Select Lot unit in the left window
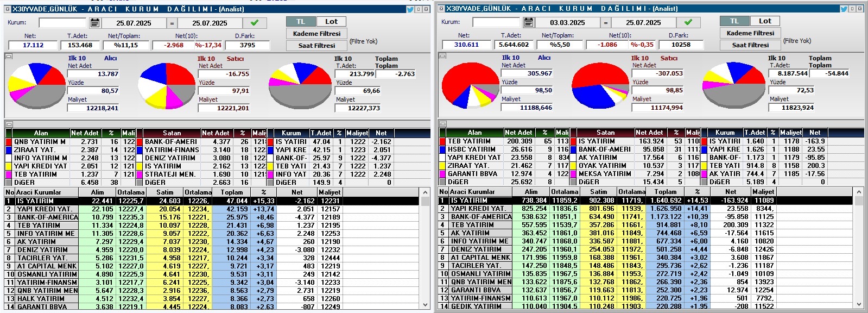This screenshot has height=313, width=868. (331, 22)
